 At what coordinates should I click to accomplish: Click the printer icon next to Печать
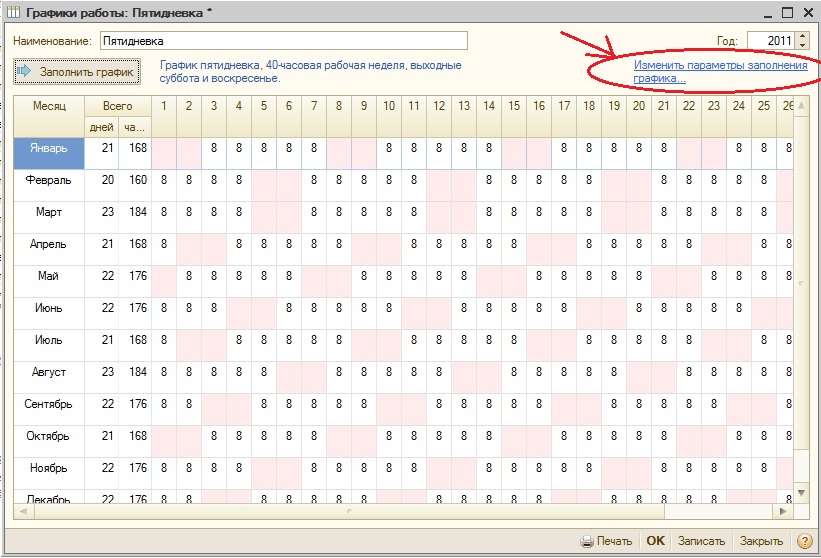[587, 541]
